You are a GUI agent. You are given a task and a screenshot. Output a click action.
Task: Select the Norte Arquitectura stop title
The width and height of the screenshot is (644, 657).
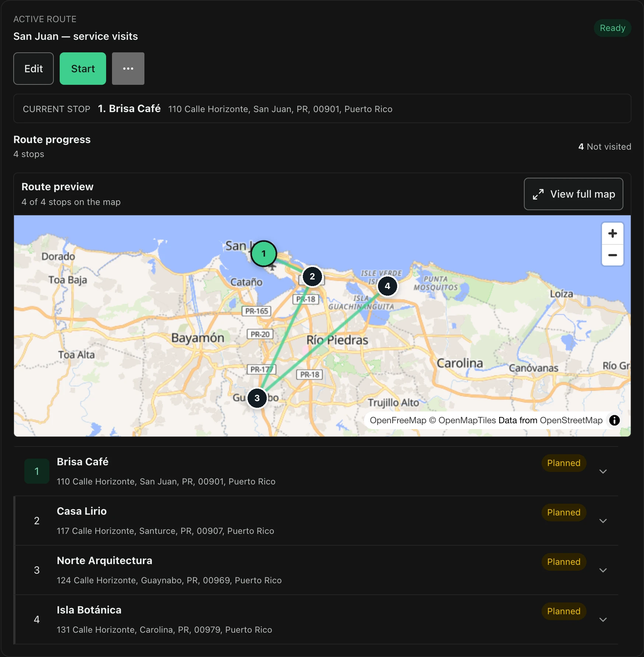point(104,560)
